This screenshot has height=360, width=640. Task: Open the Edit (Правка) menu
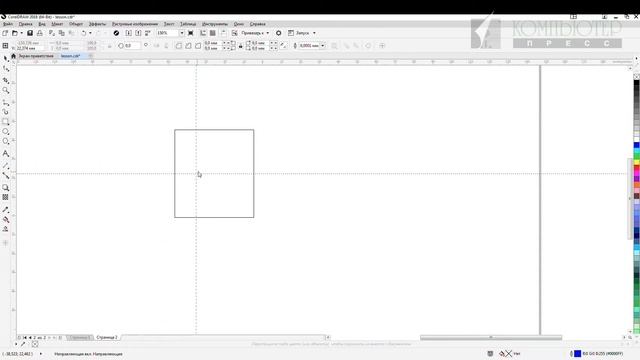pos(25,24)
